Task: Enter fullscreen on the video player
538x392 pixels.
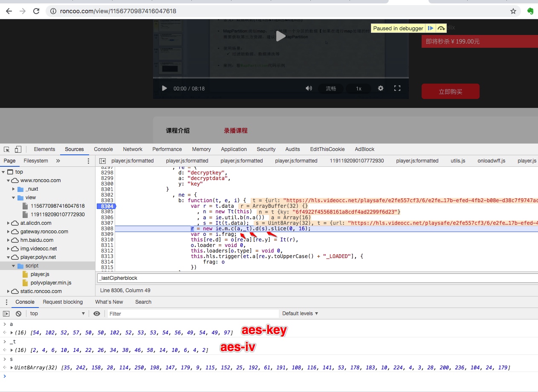Action: point(397,88)
